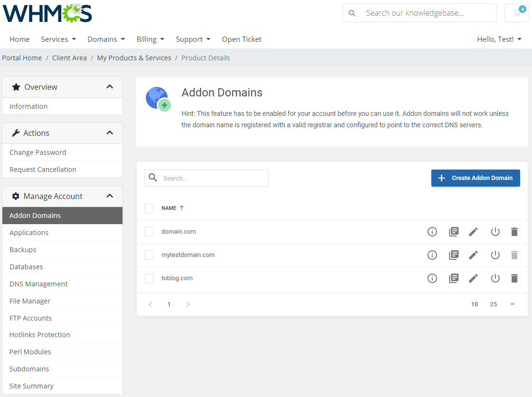Click the Addon Domains globe icon
Viewport: 532px width, 397px height.
(x=159, y=99)
